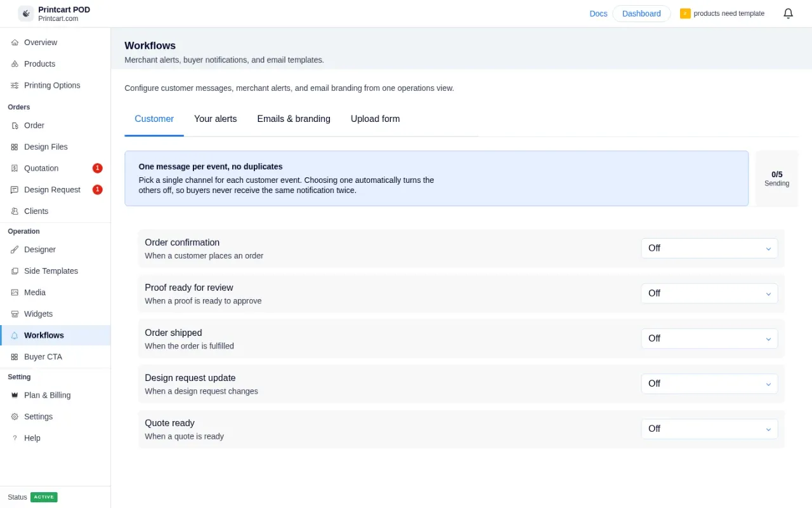The width and height of the screenshot is (812, 508).
Task: Click the red badge on Quotation
Action: (x=98, y=168)
